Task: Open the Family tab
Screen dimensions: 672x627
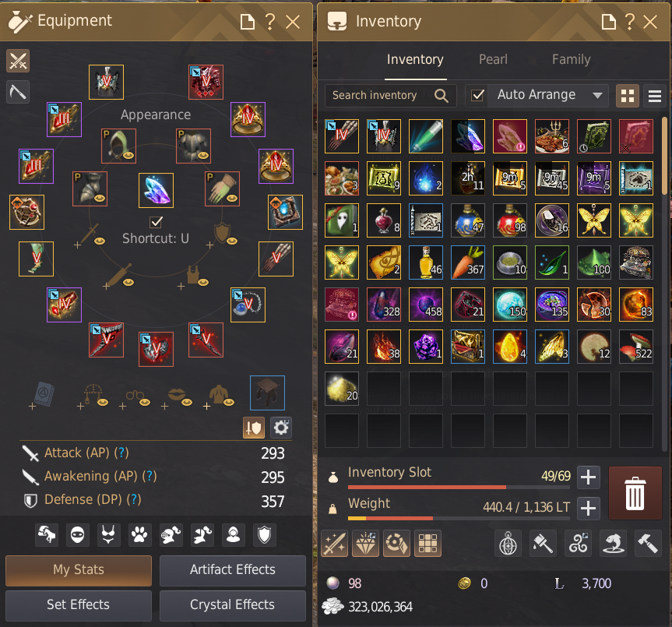Action: point(571,59)
